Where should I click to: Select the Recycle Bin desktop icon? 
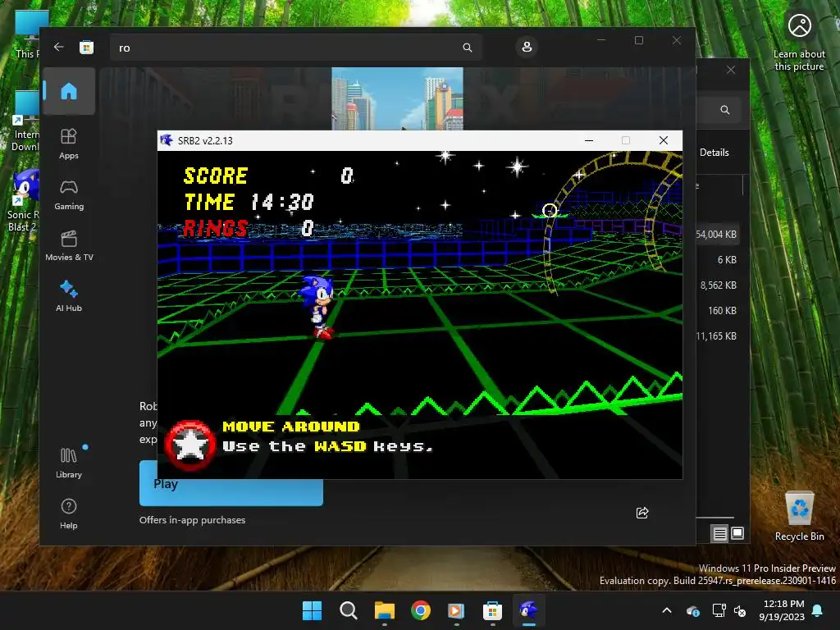799,516
